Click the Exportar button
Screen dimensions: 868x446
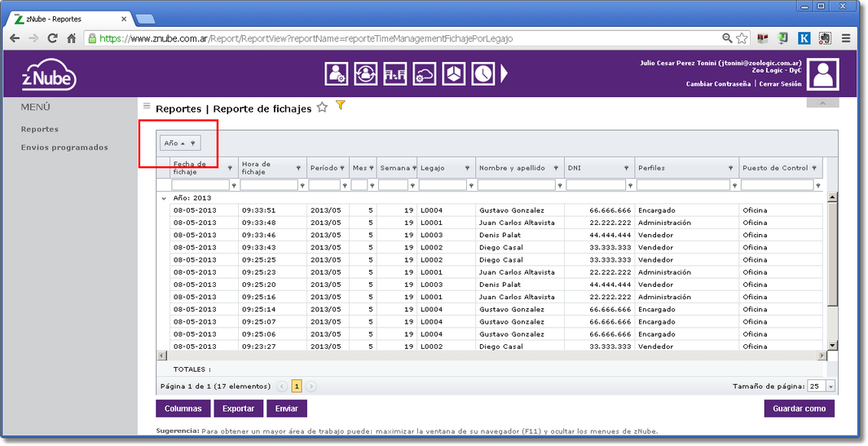pos(239,408)
